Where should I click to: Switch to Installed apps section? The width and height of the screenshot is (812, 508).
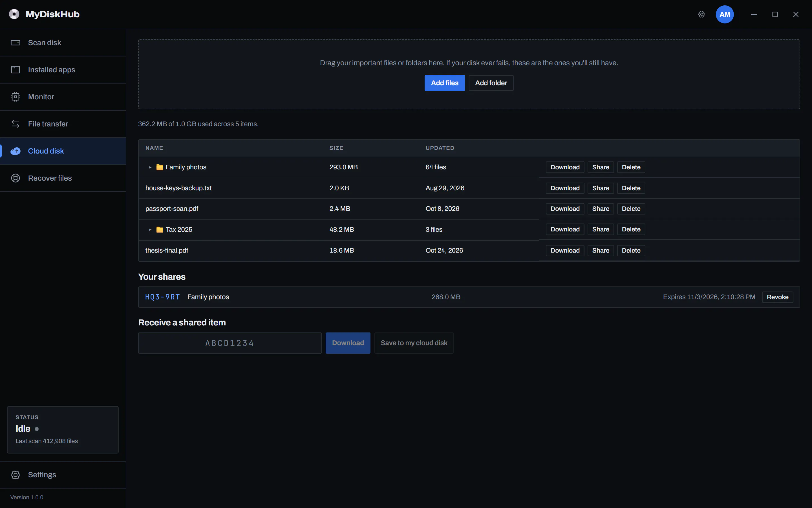[63, 69]
